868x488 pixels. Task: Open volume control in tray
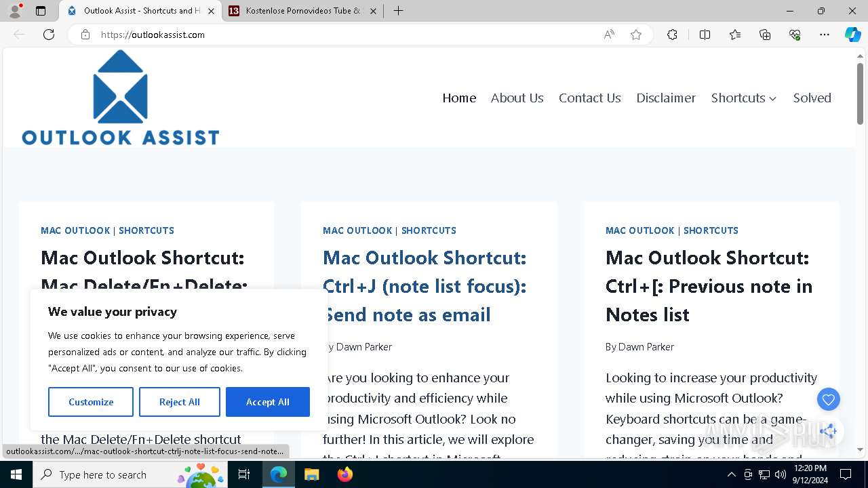(x=780, y=474)
